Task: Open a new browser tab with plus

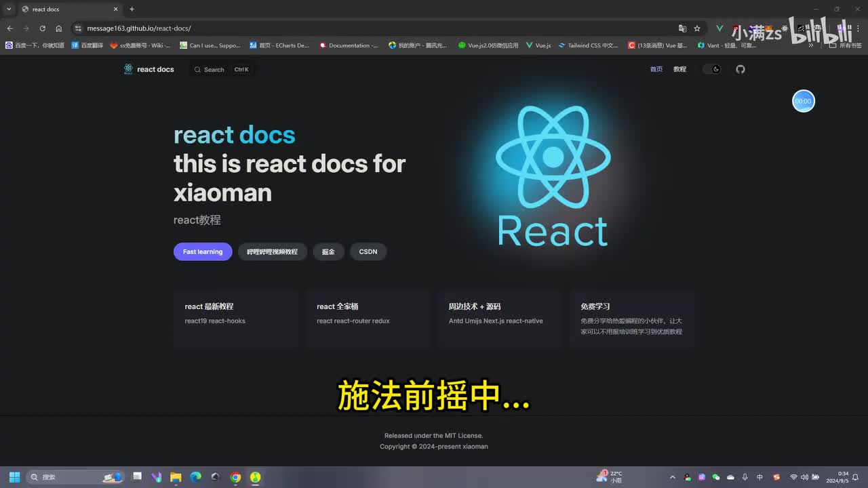Action: (132, 9)
